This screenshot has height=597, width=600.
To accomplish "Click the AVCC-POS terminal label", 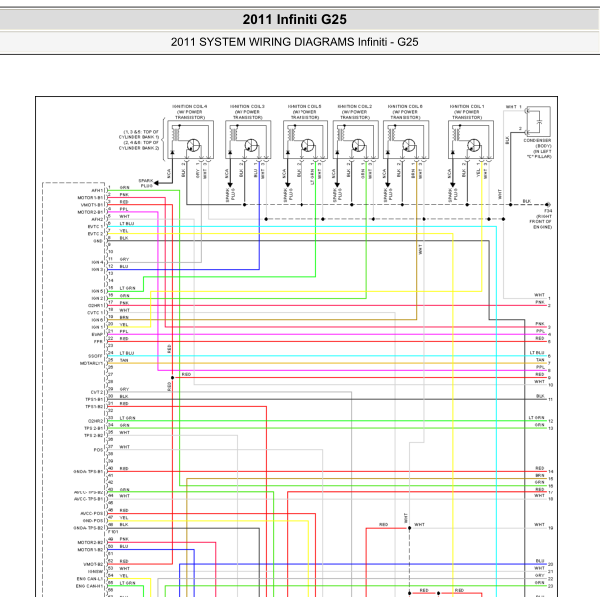I will pyautogui.click(x=92, y=514).
